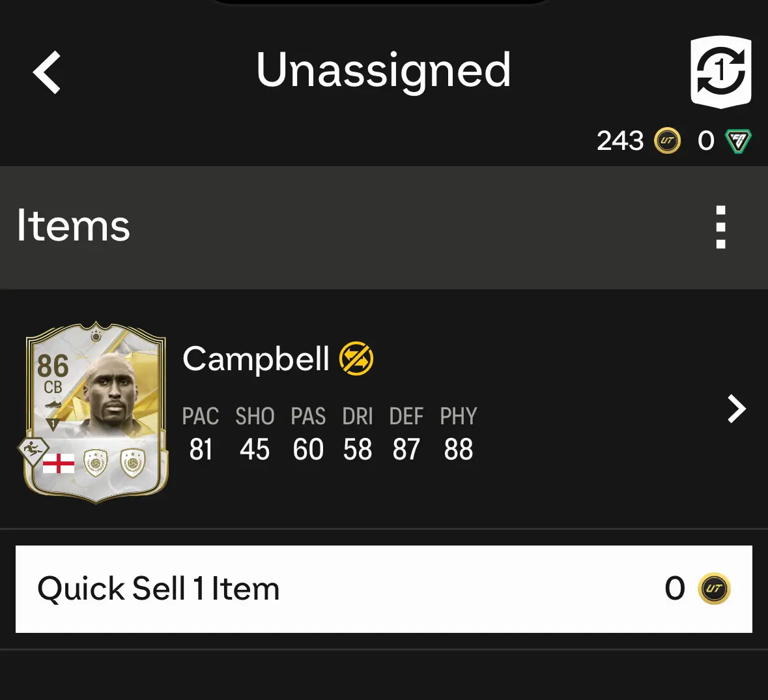
Task: Tap the DEF 87 stat
Action: pos(406,435)
